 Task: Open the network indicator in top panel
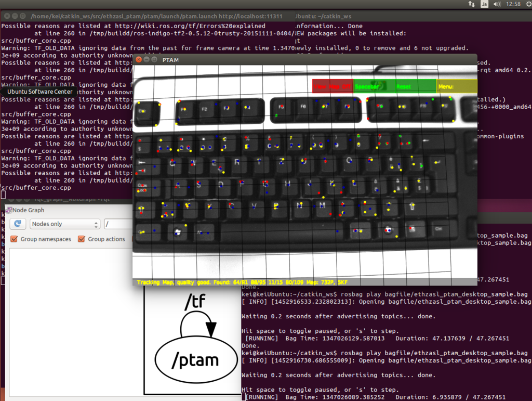[x=472, y=4]
